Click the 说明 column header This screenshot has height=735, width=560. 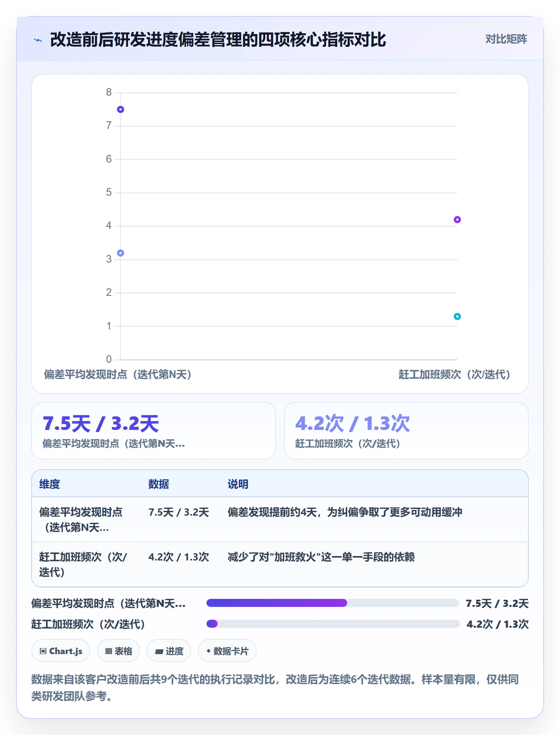(x=238, y=484)
